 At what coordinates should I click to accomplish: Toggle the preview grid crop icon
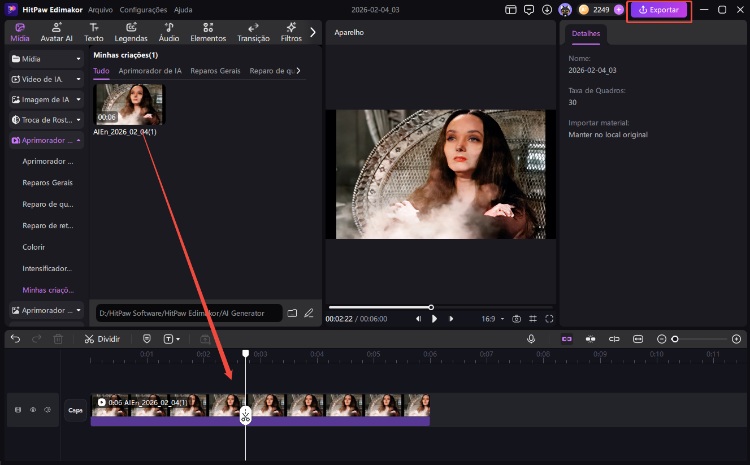(x=533, y=319)
